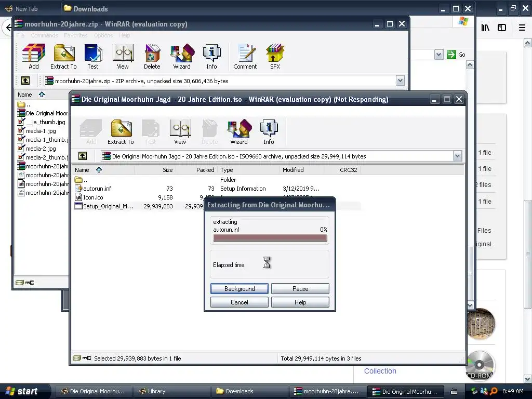Sort by Type column header
This screenshot has width=532, height=399.
(249, 170)
